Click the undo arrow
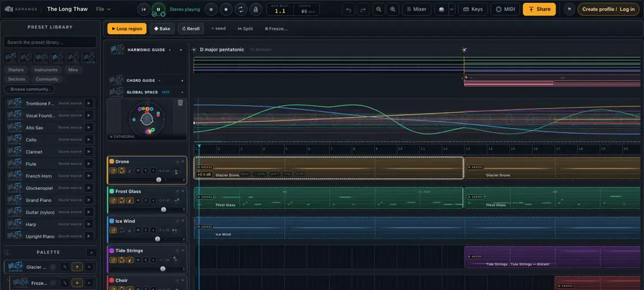This screenshot has height=290, width=644. click(x=348, y=9)
